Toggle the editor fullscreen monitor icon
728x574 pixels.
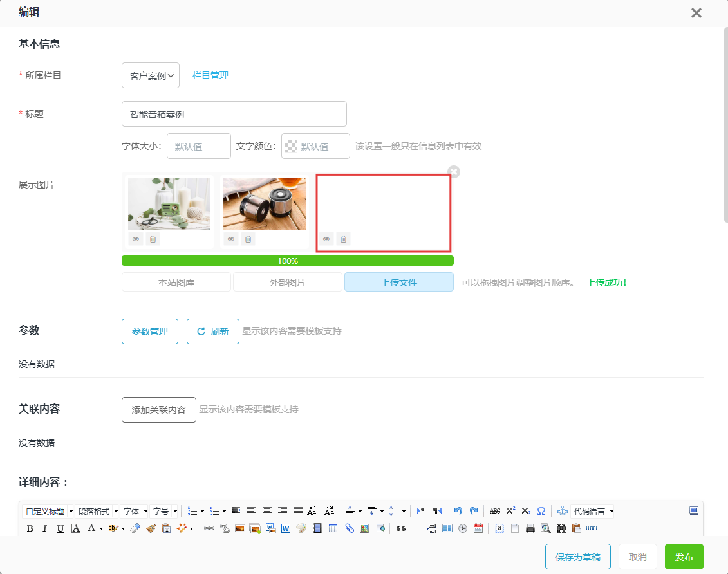click(693, 511)
